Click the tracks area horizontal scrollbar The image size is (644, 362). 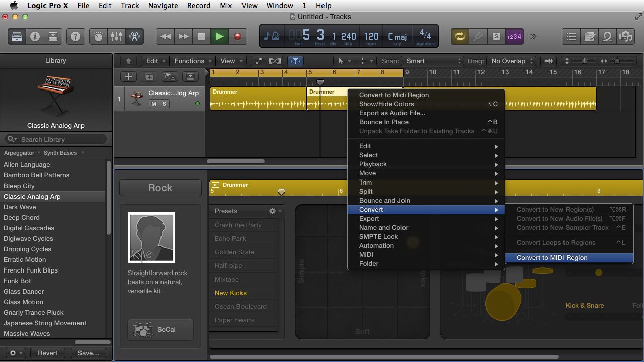pyautogui.click(x=235, y=161)
